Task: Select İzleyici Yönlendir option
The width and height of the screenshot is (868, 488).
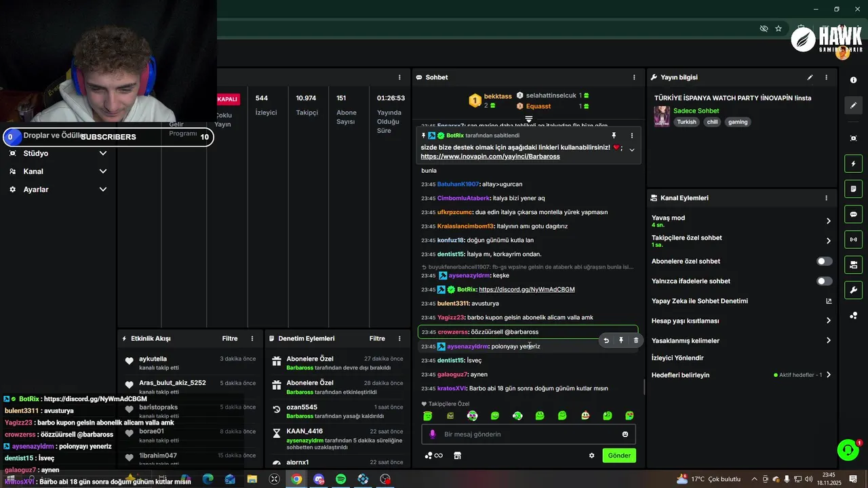Action: click(677, 358)
